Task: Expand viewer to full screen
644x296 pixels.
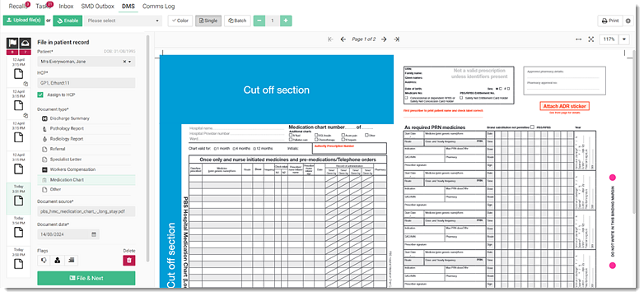Action: (591, 39)
